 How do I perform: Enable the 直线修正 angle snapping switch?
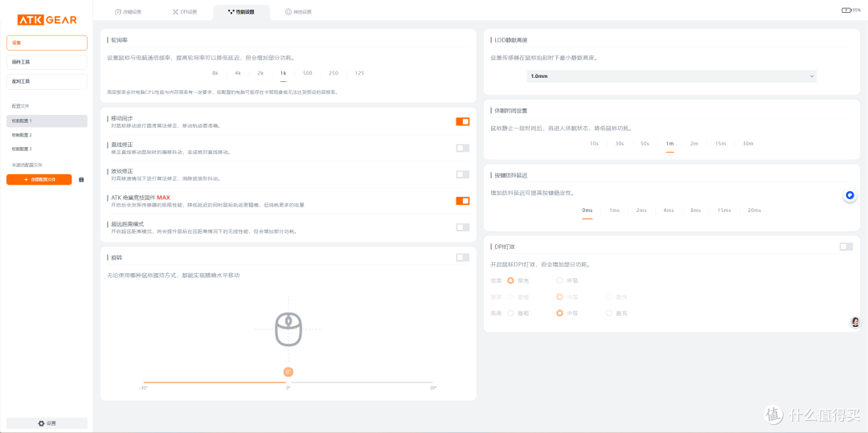(463, 148)
